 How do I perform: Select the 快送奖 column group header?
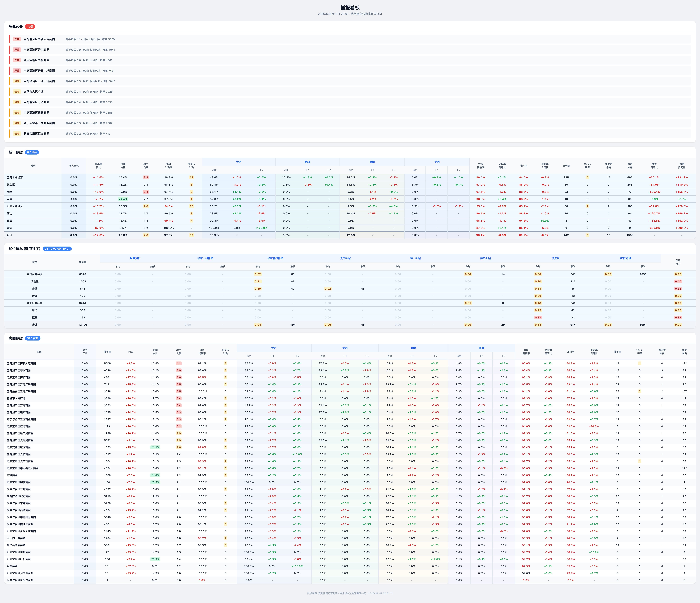tap(555, 258)
